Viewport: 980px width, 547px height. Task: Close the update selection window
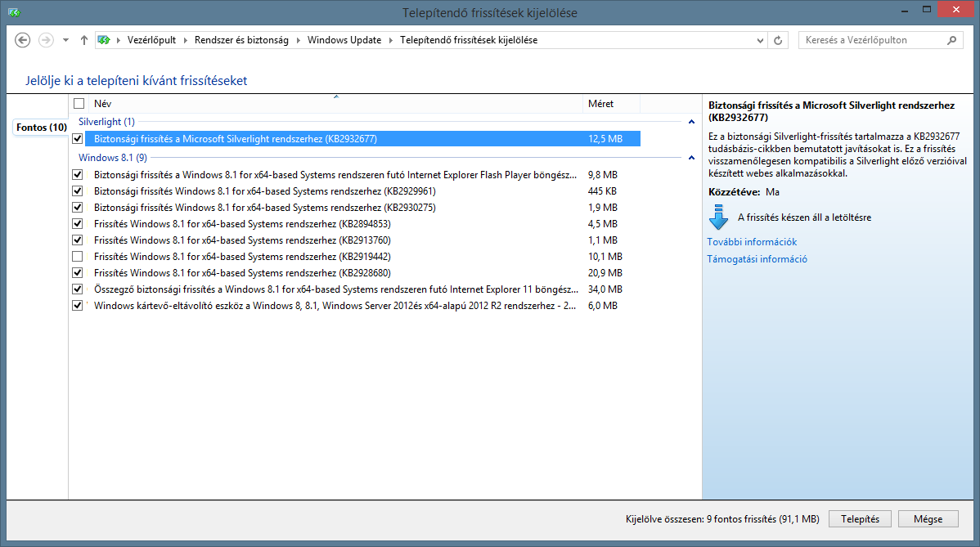click(956, 9)
